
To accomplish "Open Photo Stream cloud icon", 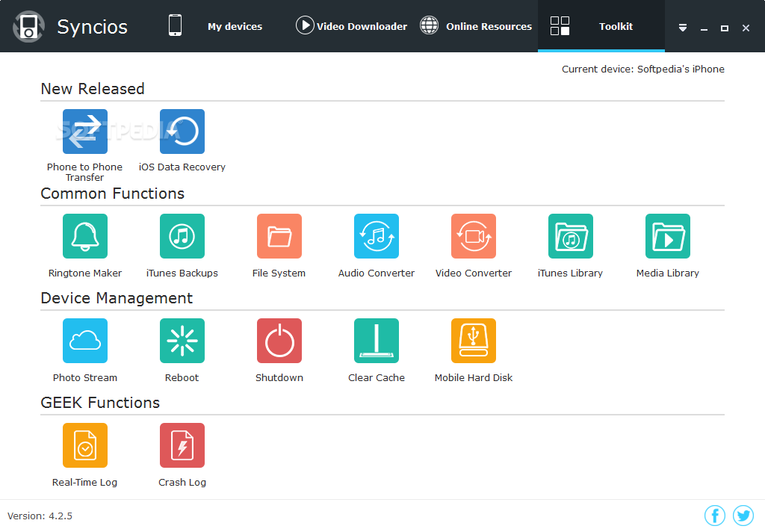I will coord(85,340).
